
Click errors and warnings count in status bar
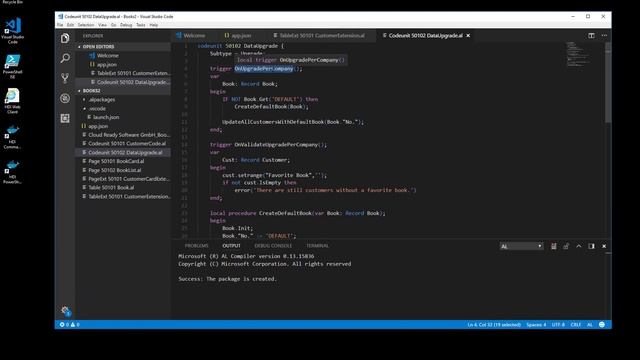click(x=70, y=324)
